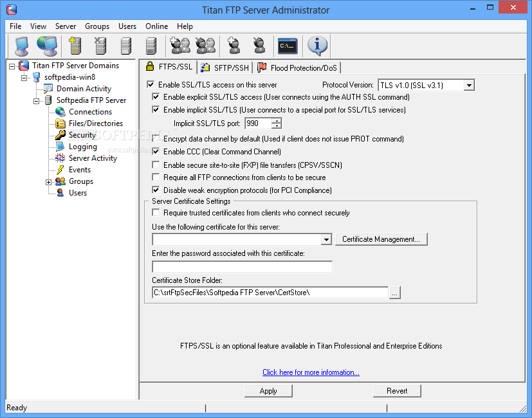Click the remote computer with globe toolbar icon
The image size is (532, 418).
pyautogui.click(x=47, y=46)
